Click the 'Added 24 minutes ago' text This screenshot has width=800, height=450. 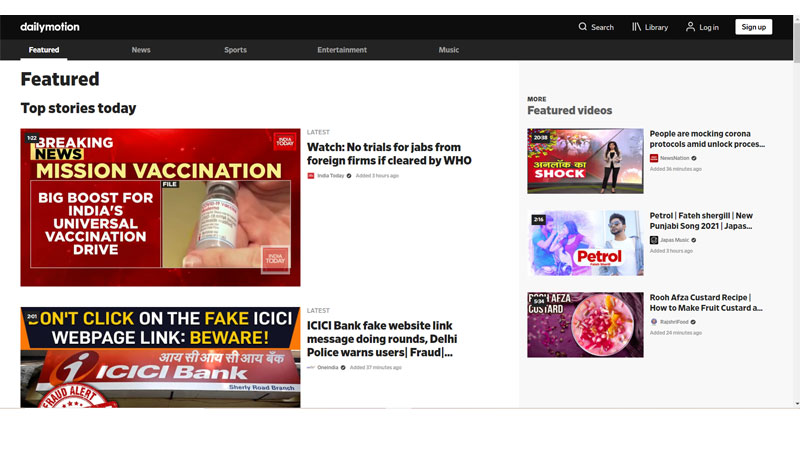click(676, 333)
